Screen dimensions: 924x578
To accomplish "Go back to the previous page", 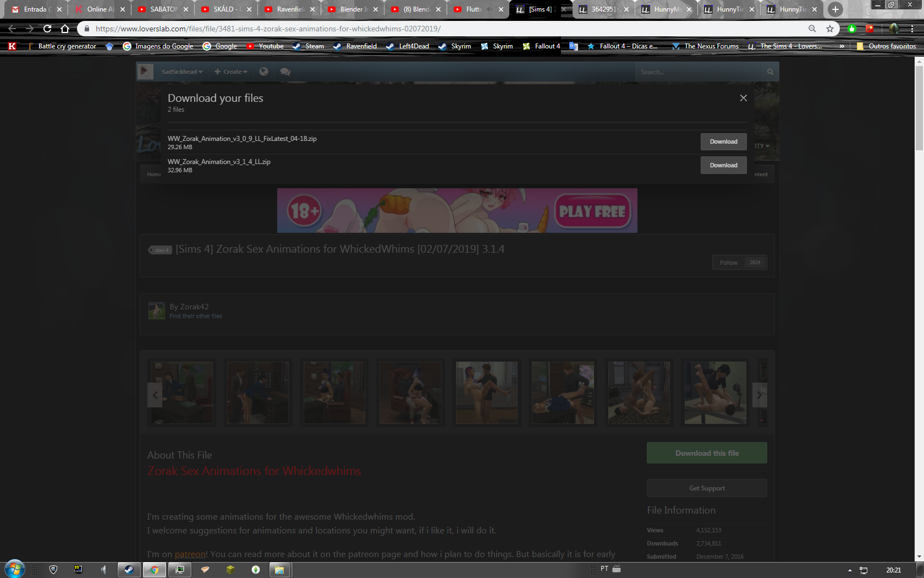I will coord(12,29).
